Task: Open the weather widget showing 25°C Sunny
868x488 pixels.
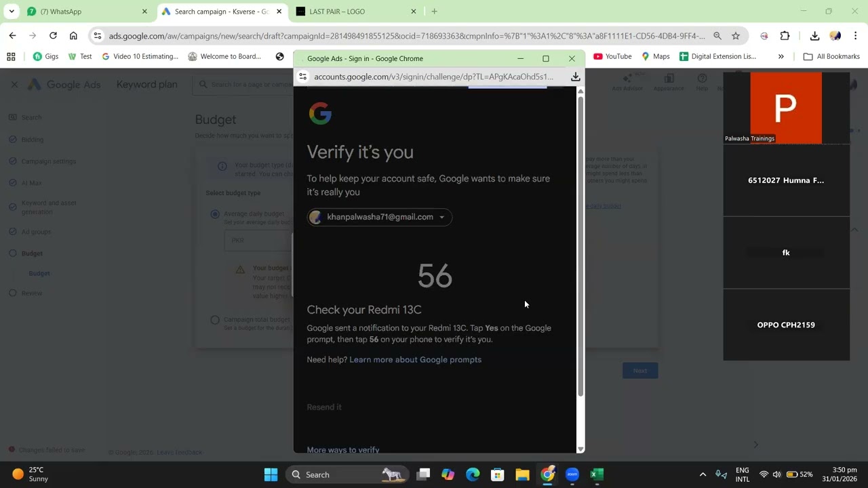Action: [31, 474]
